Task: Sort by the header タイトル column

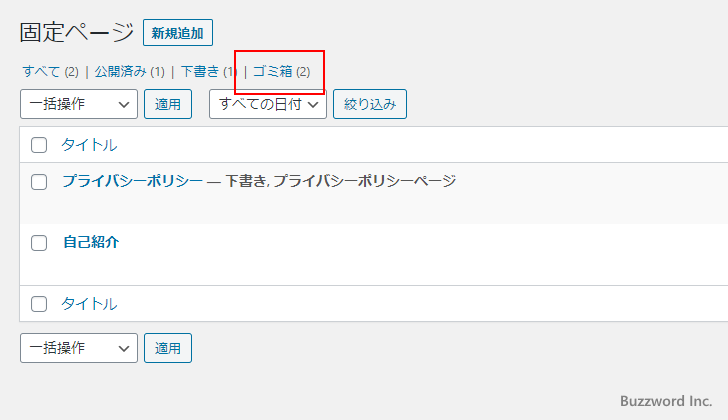Action: point(89,145)
